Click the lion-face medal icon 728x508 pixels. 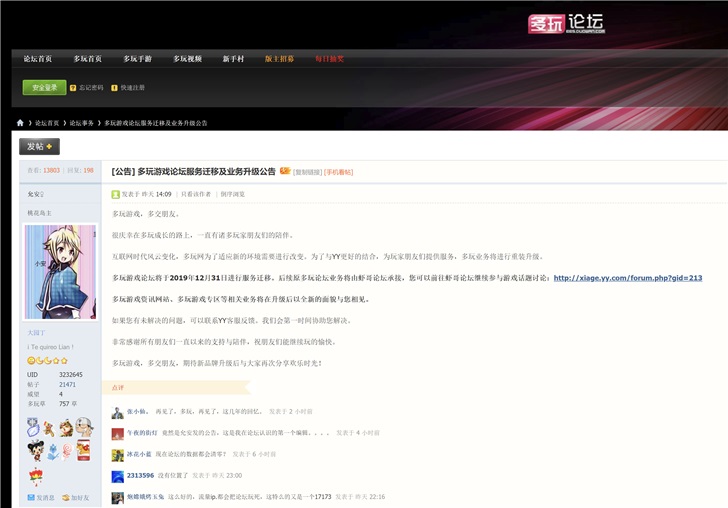pyautogui.click(x=66, y=428)
